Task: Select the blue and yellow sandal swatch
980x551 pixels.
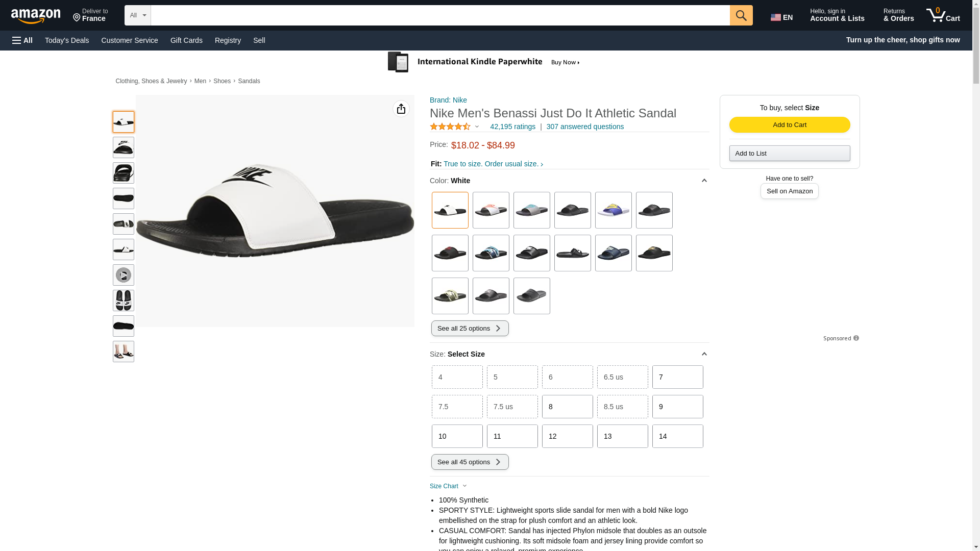Action: pos(613,210)
